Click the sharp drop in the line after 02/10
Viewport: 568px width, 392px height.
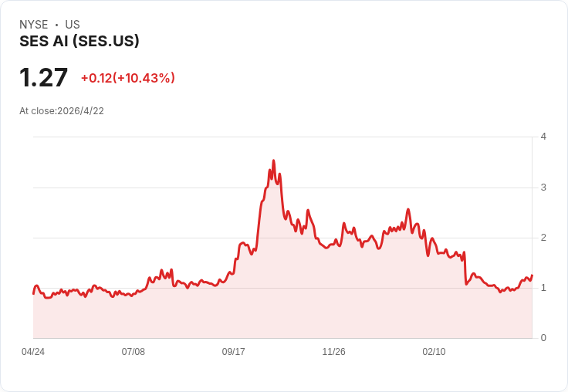[x=465, y=269]
